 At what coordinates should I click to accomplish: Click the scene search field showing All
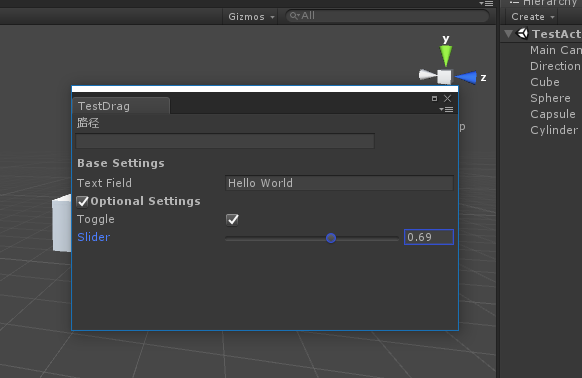[387, 16]
